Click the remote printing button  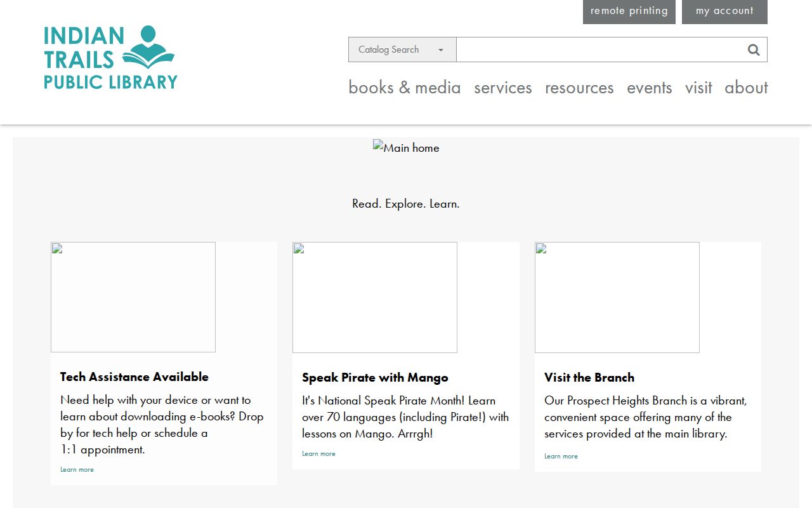click(x=629, y=11)
